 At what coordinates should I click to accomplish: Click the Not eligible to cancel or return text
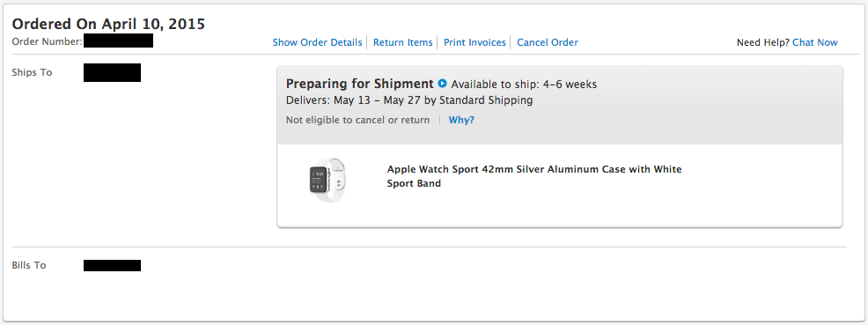pyautogui.click(x=357, y=120)
